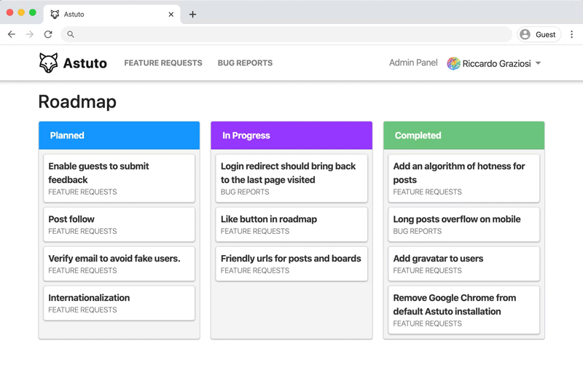Open the Bug Reports board
Image resolution: width=583 pixels, height=392 pixels.
pyautogui.click(x=245, y=63)
